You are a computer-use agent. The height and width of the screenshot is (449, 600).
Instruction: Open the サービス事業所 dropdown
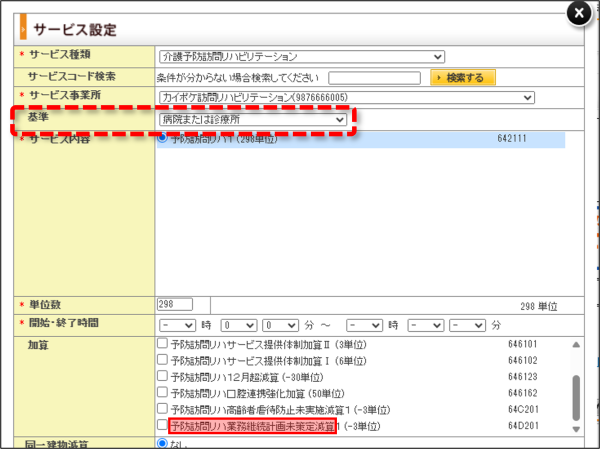tap(347, 97)
